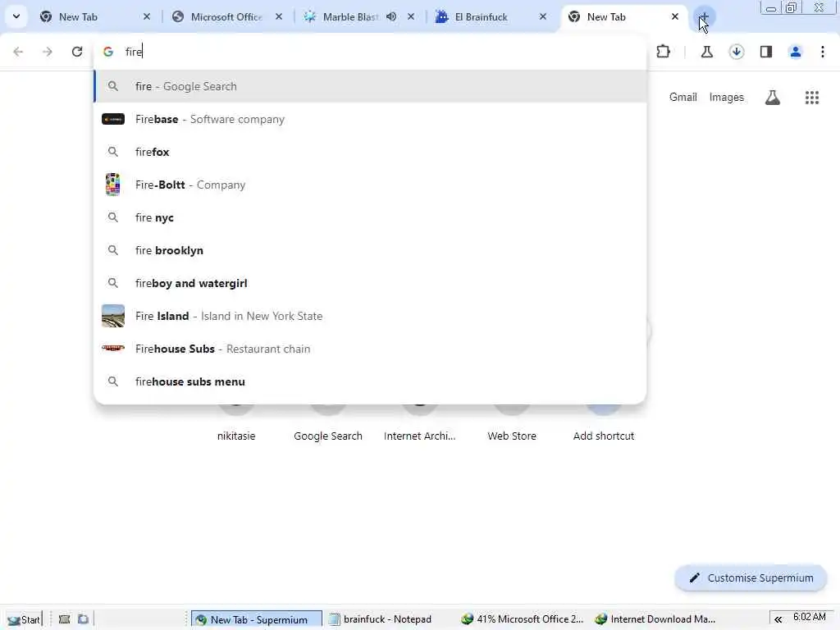Go forward with the forward arrow
The height and width of the screenshot is (630, 840).
pyautogui.click(x=48, y=52)
